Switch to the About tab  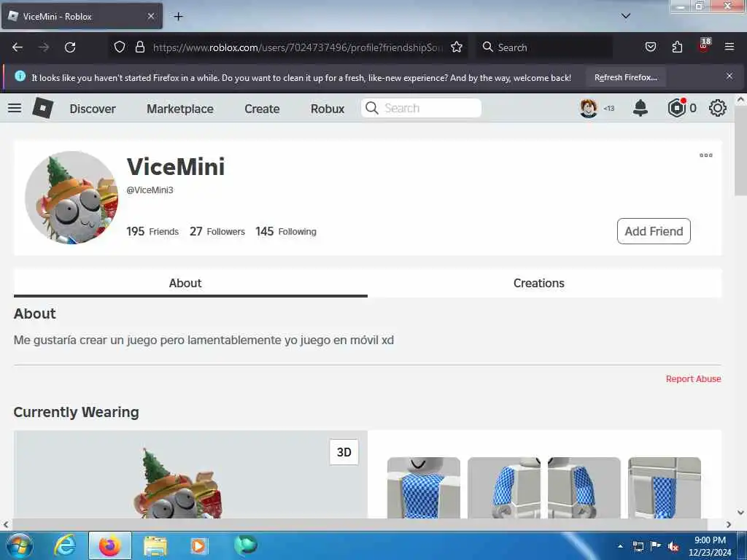click(x=190, y=283)
